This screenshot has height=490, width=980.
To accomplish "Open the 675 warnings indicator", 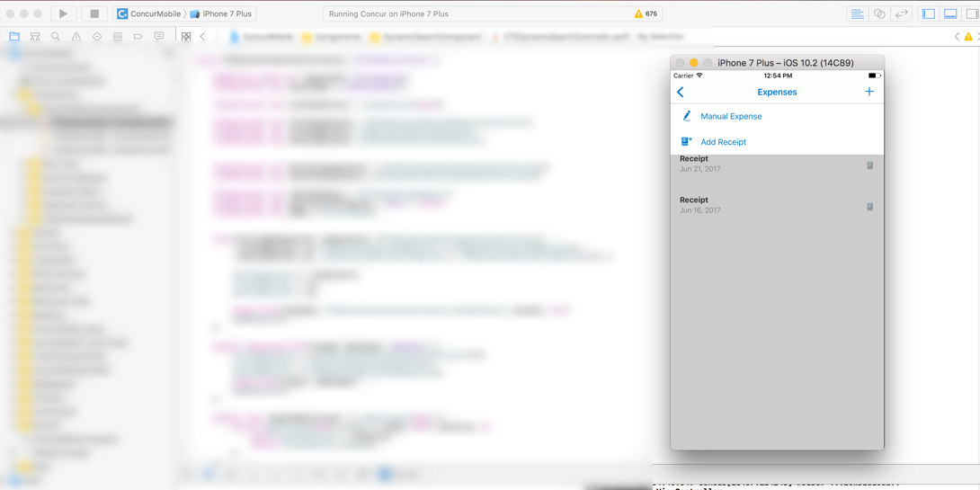I will click(646, 13).
